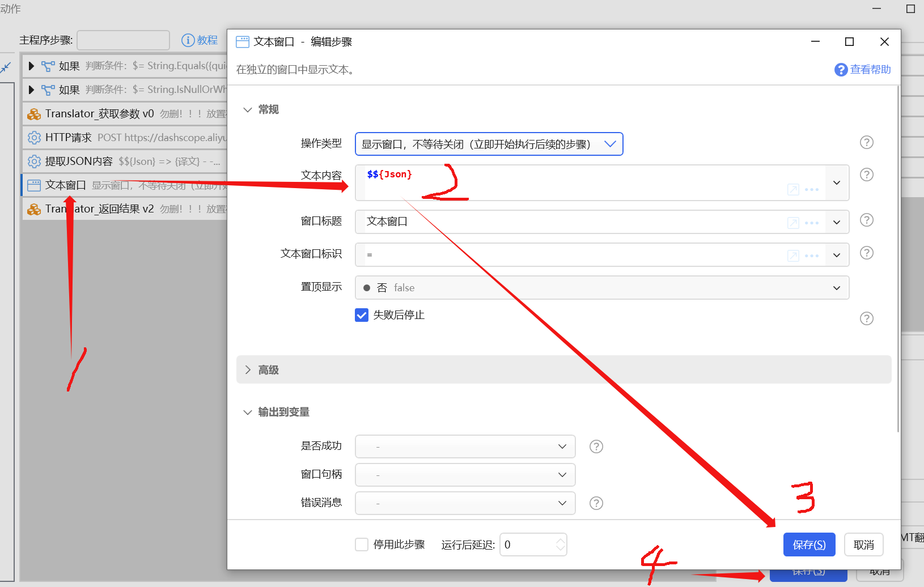Click the help icon next to 是否成功
The width and height of the screenshot is (924, 587).
(x=596, y=446)
